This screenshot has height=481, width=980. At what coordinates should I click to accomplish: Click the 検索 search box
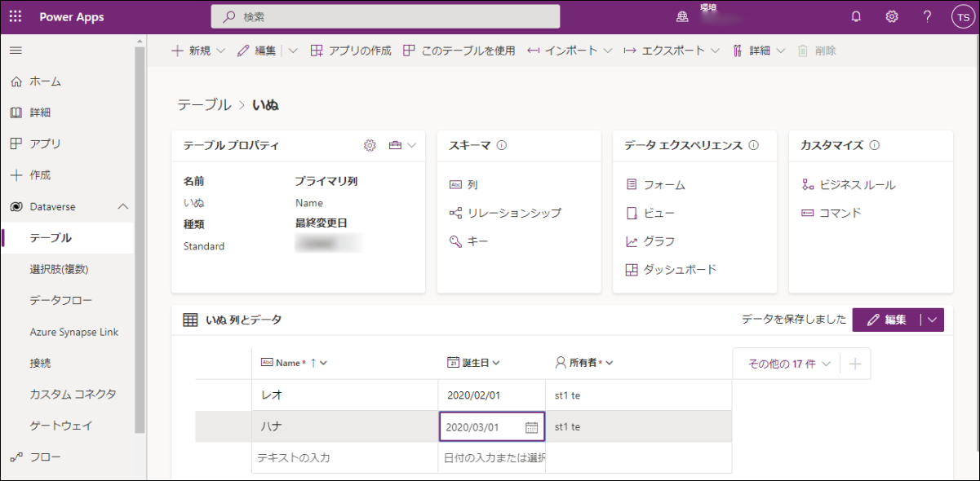[x=385, y=16]
